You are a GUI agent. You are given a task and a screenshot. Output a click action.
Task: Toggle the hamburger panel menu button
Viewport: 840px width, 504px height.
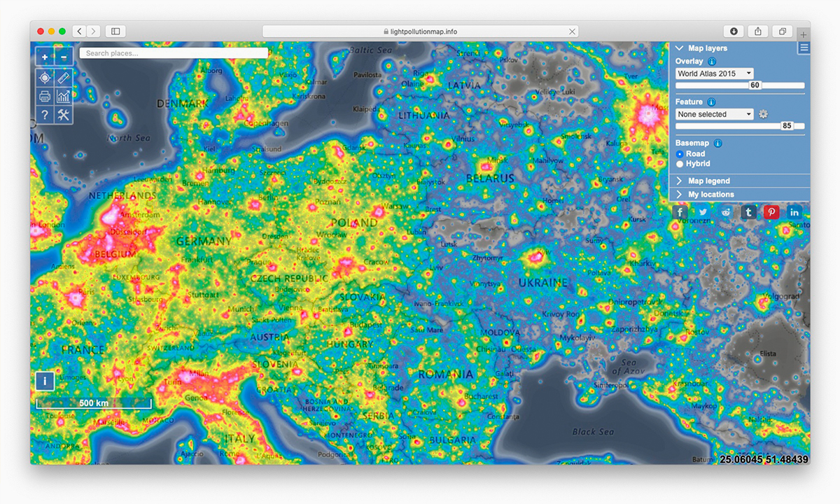(x=804, y=48)
